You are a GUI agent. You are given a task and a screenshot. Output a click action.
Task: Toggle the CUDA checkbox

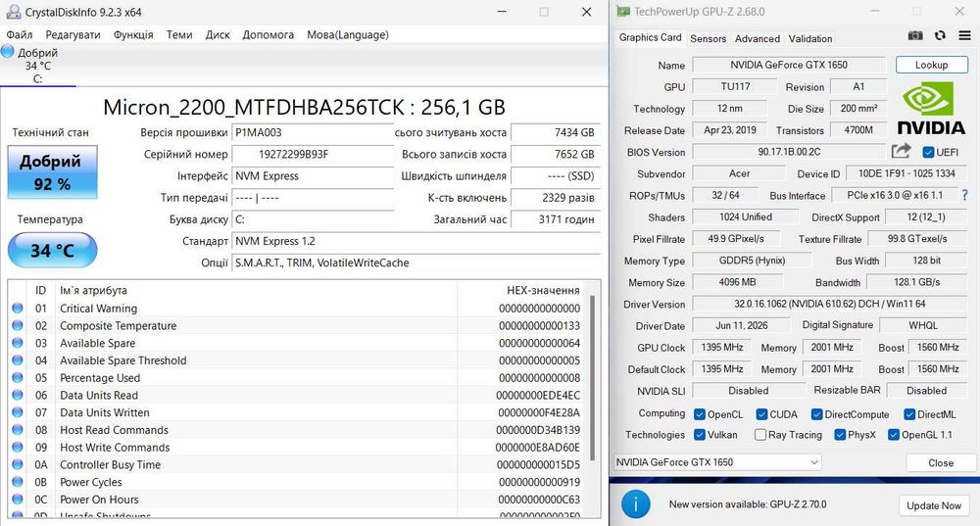[x=761, y=414]
